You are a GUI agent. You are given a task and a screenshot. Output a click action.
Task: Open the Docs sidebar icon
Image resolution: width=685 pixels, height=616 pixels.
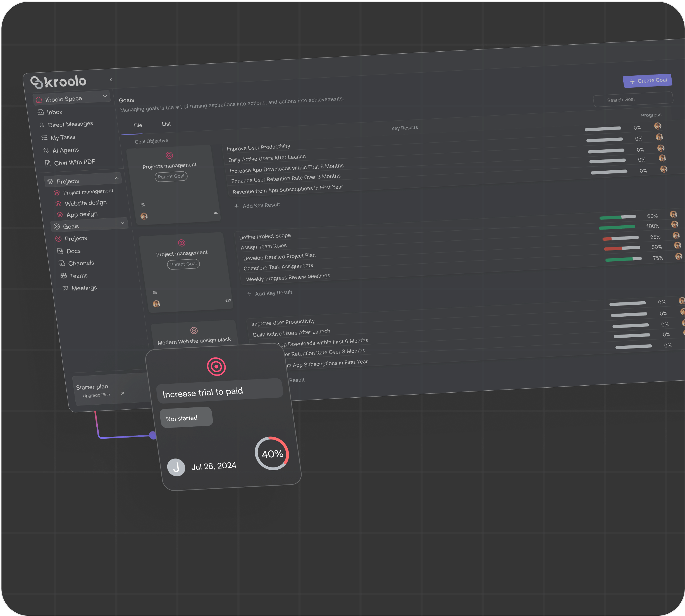60,251
